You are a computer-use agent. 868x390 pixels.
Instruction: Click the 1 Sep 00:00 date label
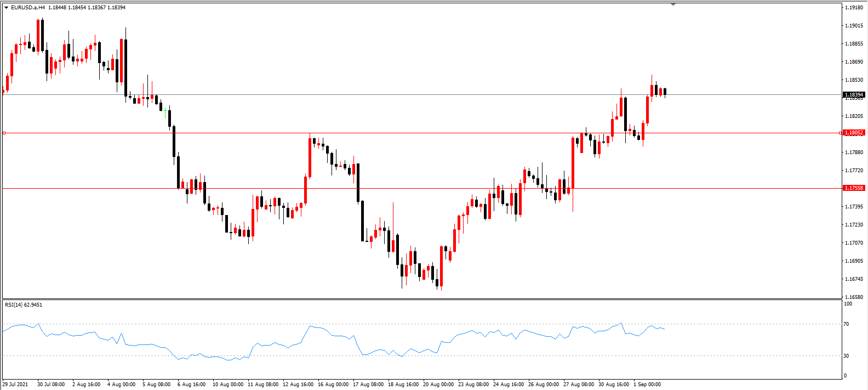coord(647,385)
